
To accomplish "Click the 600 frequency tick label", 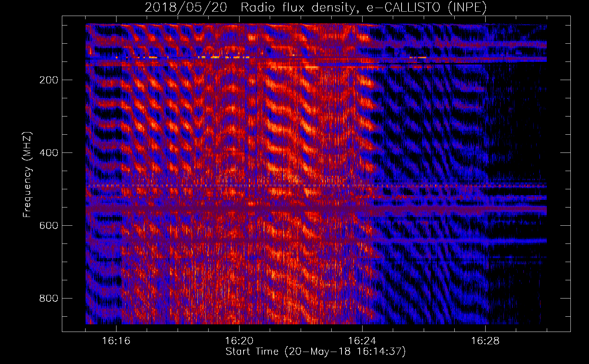I will click(49, 226).
